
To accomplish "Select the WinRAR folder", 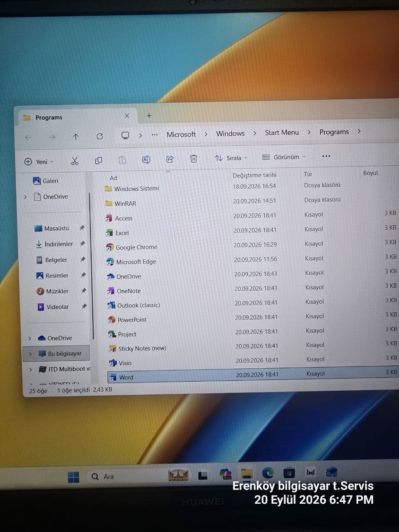I will coord(121,203).
